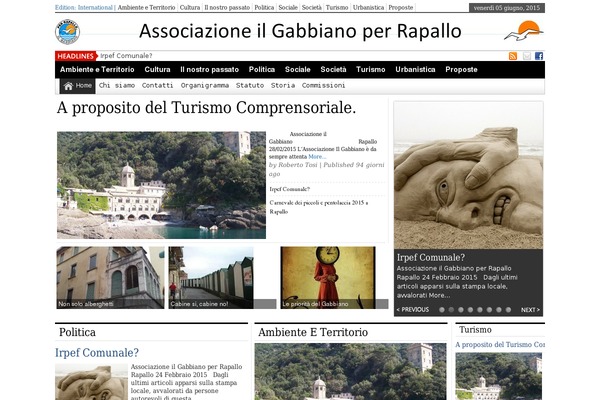Select Il nostro passato in black menu
The width and height of the screenshot is (600, 400).
pyautogui.click(x=209, y=70)
